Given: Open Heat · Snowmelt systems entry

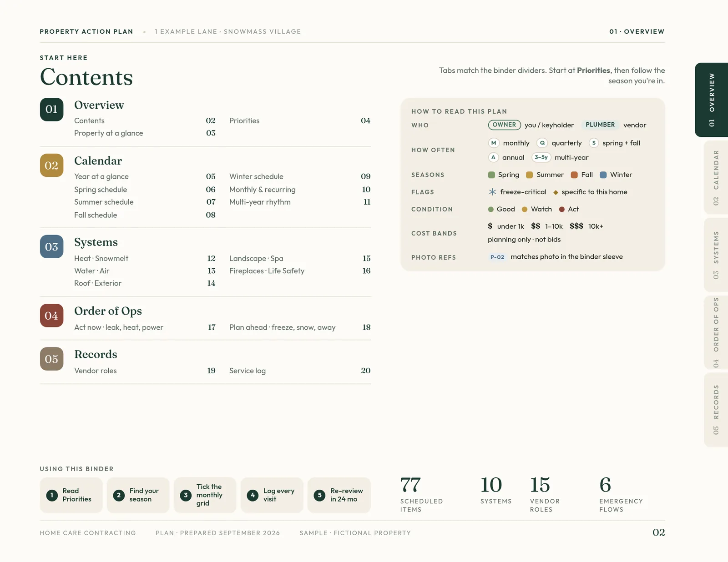Looking at the screenshot, I should [145, 258].
